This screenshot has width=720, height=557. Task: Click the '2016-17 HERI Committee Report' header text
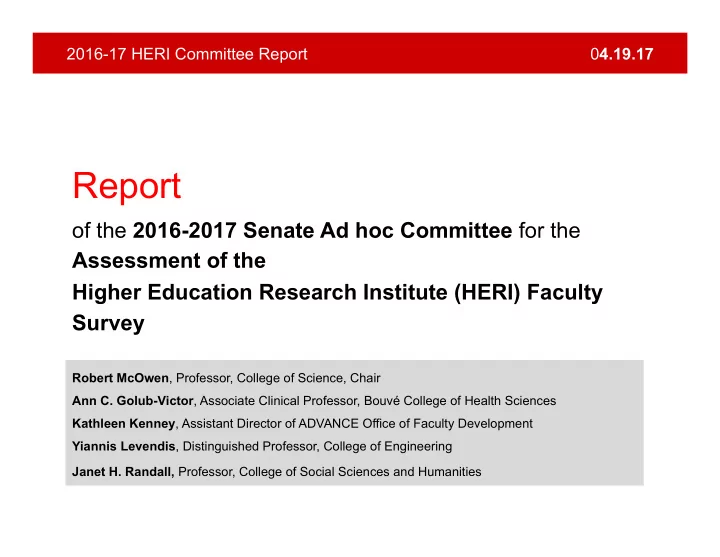(186, 54)
